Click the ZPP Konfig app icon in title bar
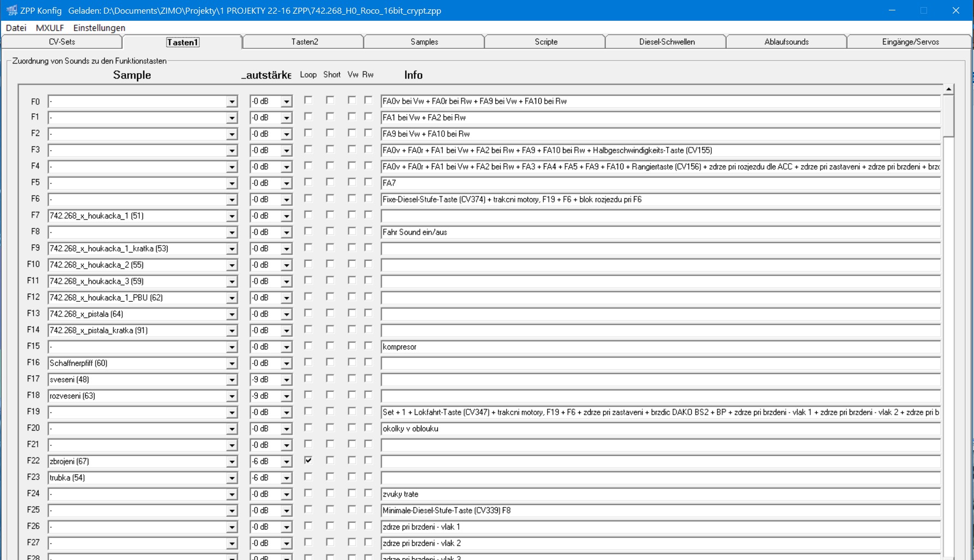974x560 pixels. [x=11, y=10]
